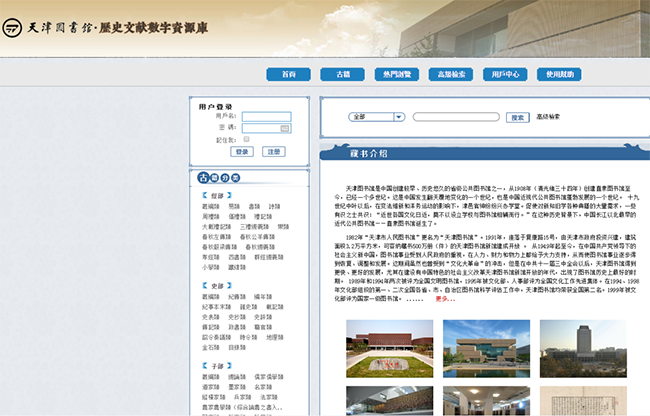Open 編年類 under 史部
650x416 pixels.
coord(263,297)
